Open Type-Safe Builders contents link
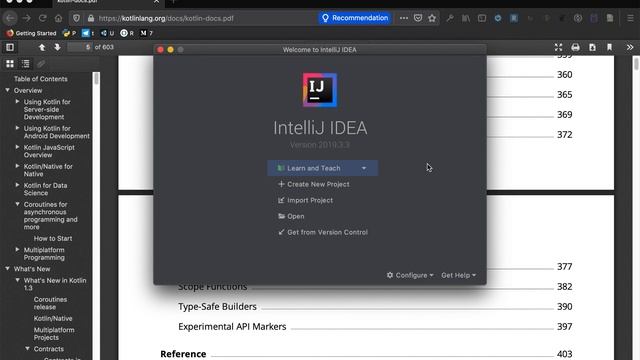This screenshot has width=640, height=360. 217,307
